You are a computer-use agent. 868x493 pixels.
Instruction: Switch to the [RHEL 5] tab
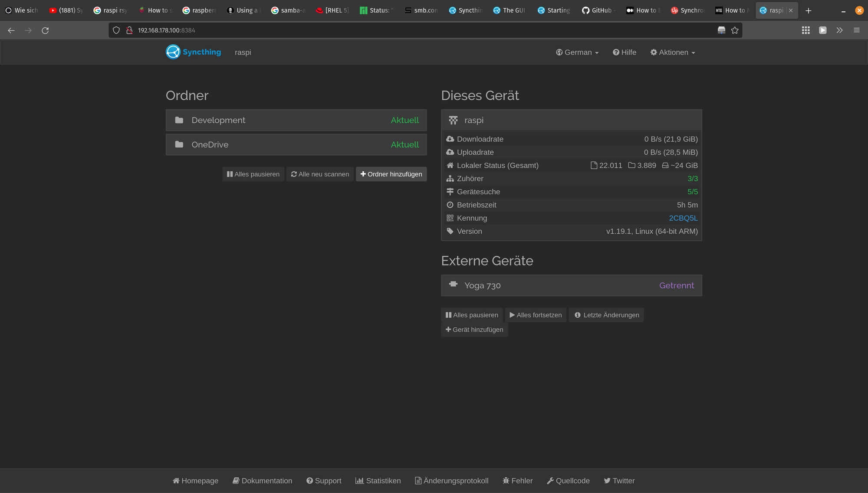coord(332,10)
